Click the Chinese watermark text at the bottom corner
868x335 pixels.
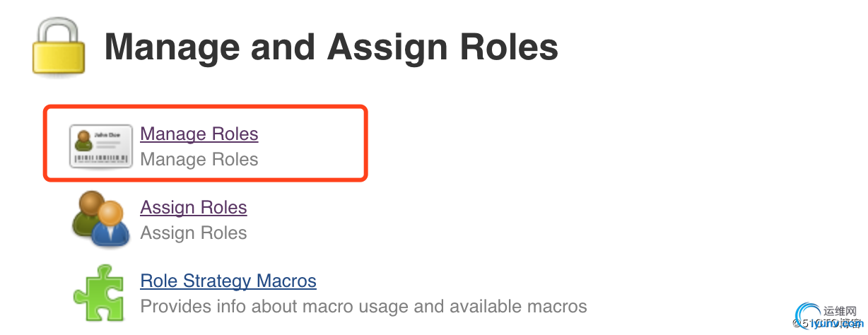click(x=840, y=312)
